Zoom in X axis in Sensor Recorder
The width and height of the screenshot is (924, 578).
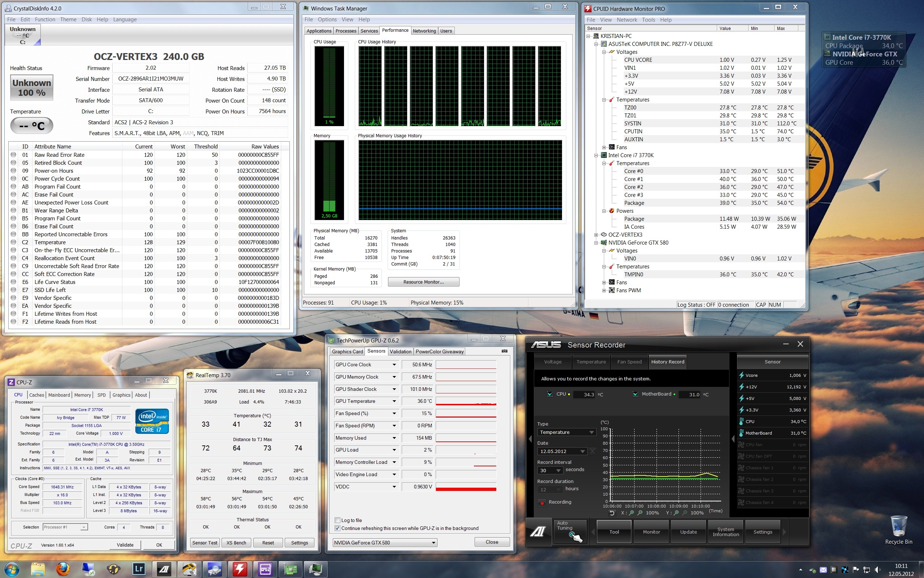coord(632,513)
